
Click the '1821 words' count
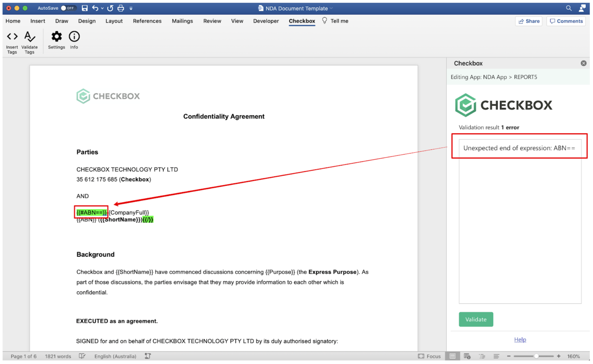[x=58, y=356]
